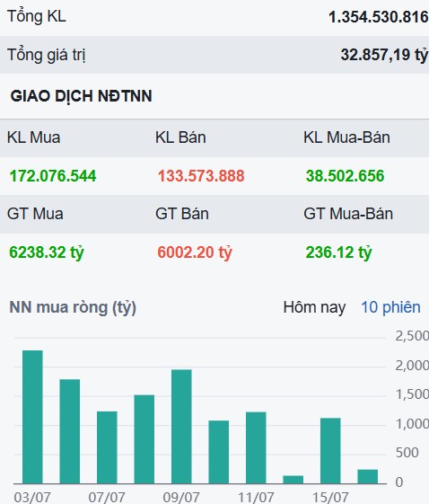
Task: Click the chart bar for 09/07
Action: [x=181, y=427]
